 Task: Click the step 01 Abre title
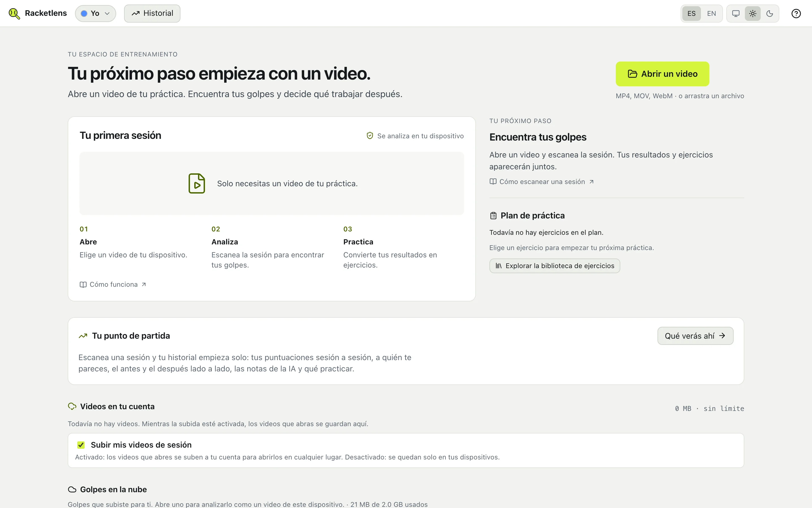point(88,242)
